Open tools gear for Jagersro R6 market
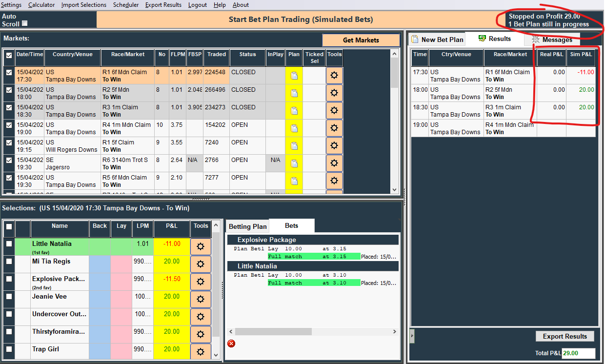This screenshot has height=364, width=605. [x=334, y=163]
